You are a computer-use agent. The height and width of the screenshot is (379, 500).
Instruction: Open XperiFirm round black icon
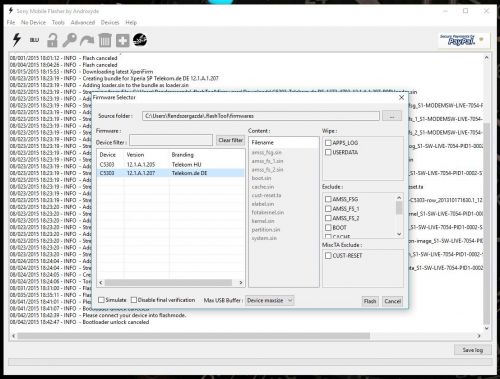pyautogui.click(x=140, y=40)
